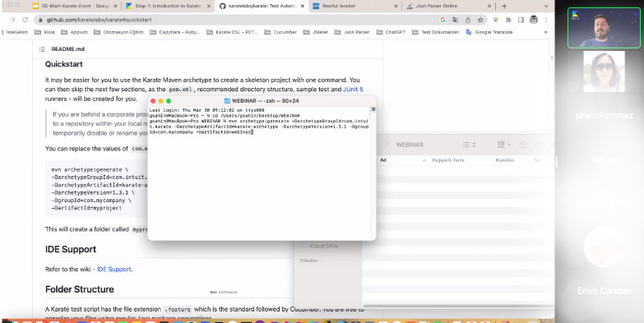Open Finder view mode stepper arrows

(474, 145)
